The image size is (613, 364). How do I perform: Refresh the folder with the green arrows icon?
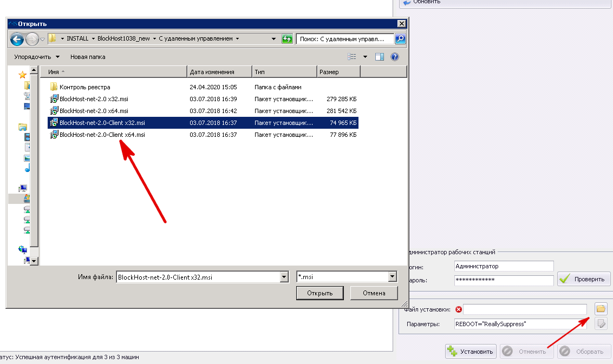287,38
